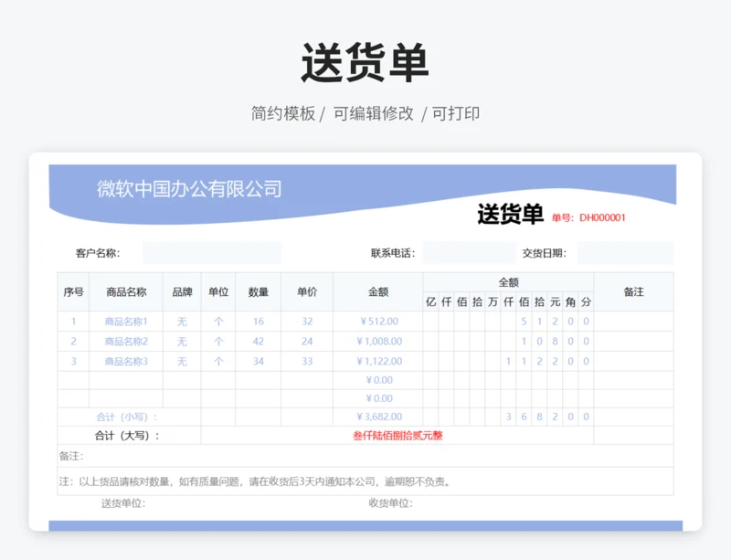Image resolution: width=731 pixels, height=560 pixels.
Task: Click the 数量 column header
Action: click(x=259, y=292)
